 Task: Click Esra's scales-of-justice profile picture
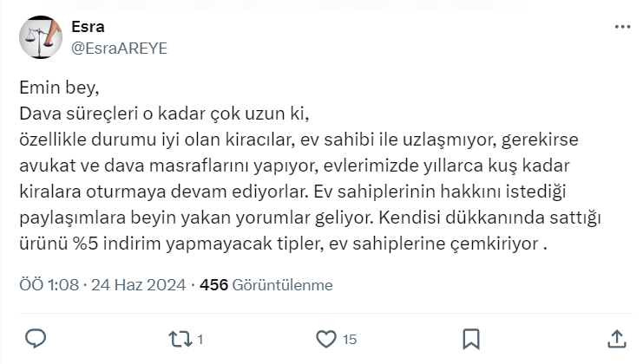point(39,37)
